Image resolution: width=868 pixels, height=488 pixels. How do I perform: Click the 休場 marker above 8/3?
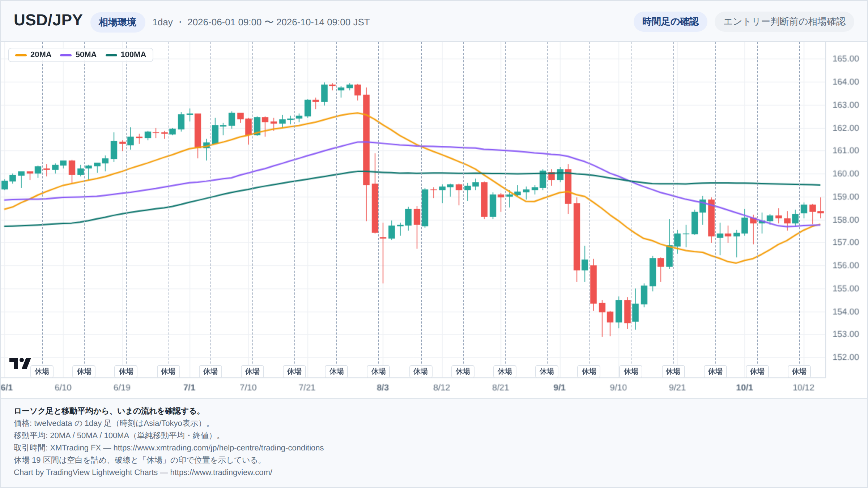point(379,371)
